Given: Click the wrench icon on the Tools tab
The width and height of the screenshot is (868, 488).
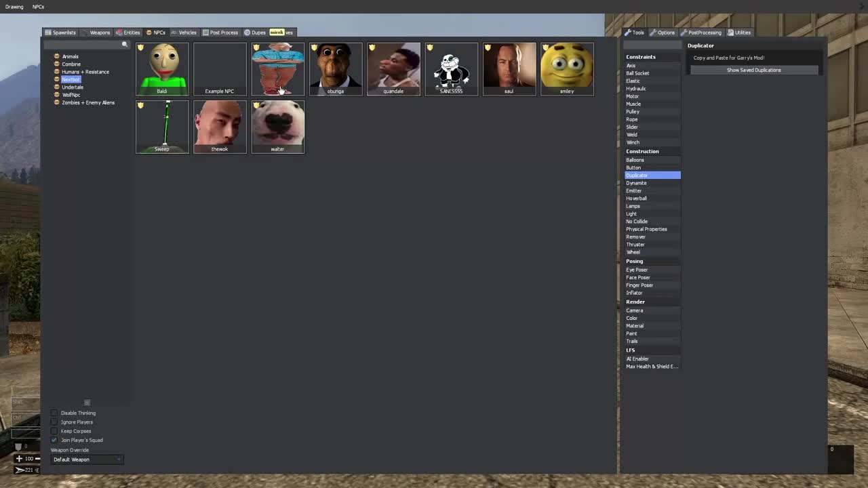Looking at the screenshot, I should 628,33.
